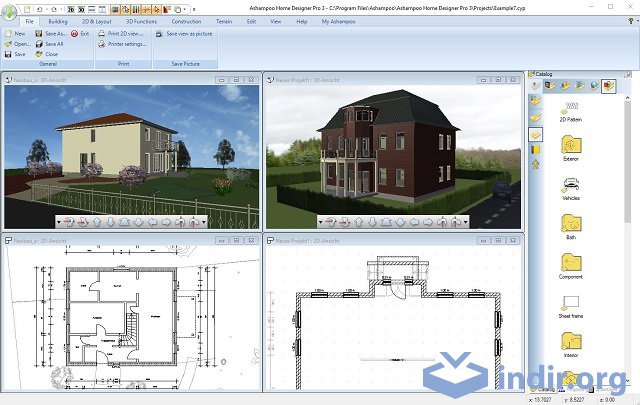Open the 3D Functions ribbon tab
The image size is (640, 405).
[x=141, y=21]
